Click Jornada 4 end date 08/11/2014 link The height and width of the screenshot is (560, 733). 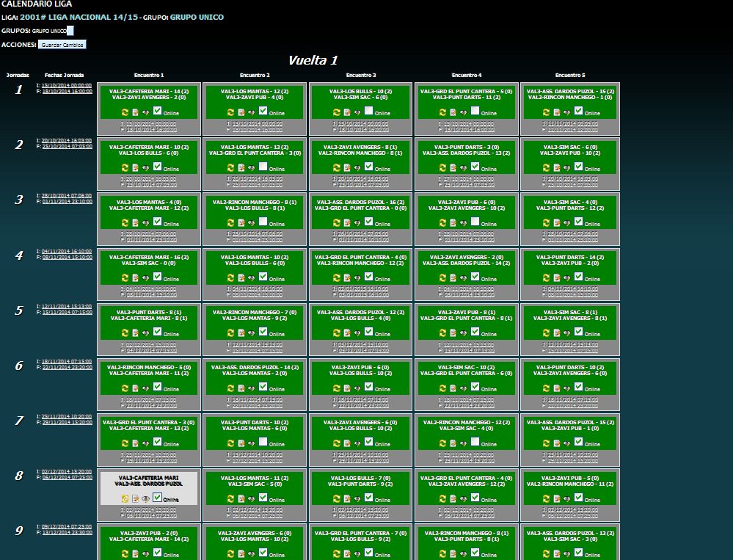pyautogui.click(x=67, y=258)
